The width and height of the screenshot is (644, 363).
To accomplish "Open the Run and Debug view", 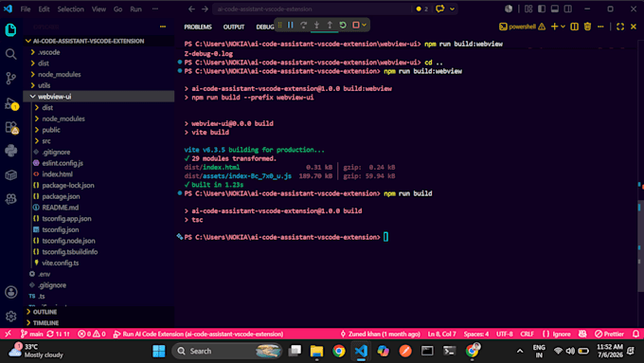I will coord(11,103).
